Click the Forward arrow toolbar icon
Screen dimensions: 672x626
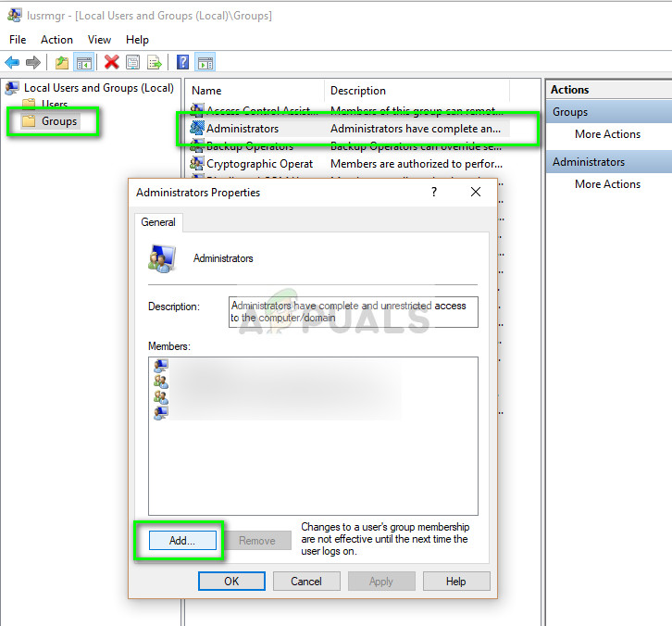coord(33,63)
